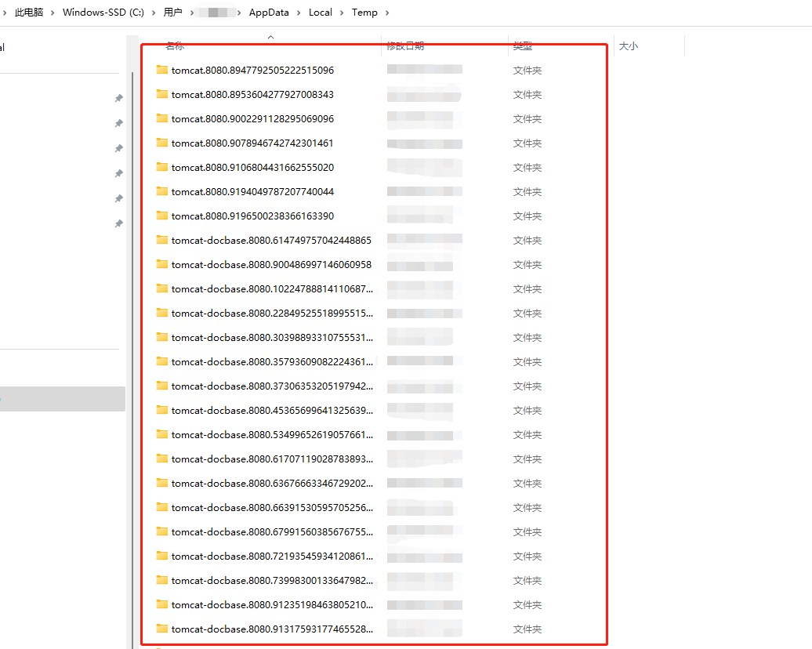Select folder name tomcat-docbase.8080.10224788814110687...
This screenshot has width=812, height=649.
click(273, 289)
